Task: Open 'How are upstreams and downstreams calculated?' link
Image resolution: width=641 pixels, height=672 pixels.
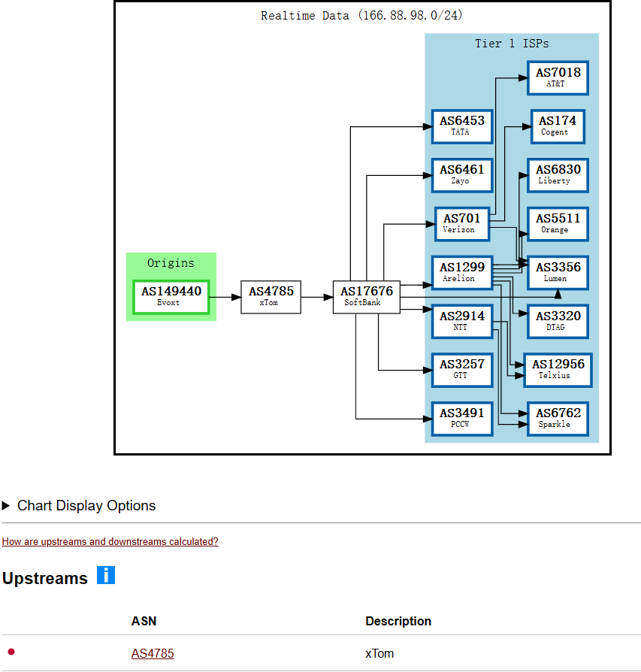Action: [110, 541]
